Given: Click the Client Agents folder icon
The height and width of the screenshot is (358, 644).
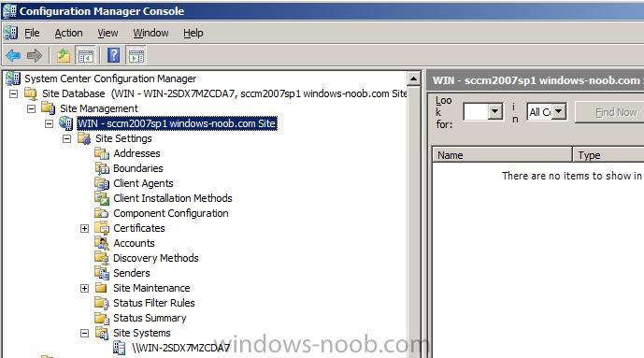Looking at the screenshot, I should coord(102,183).
